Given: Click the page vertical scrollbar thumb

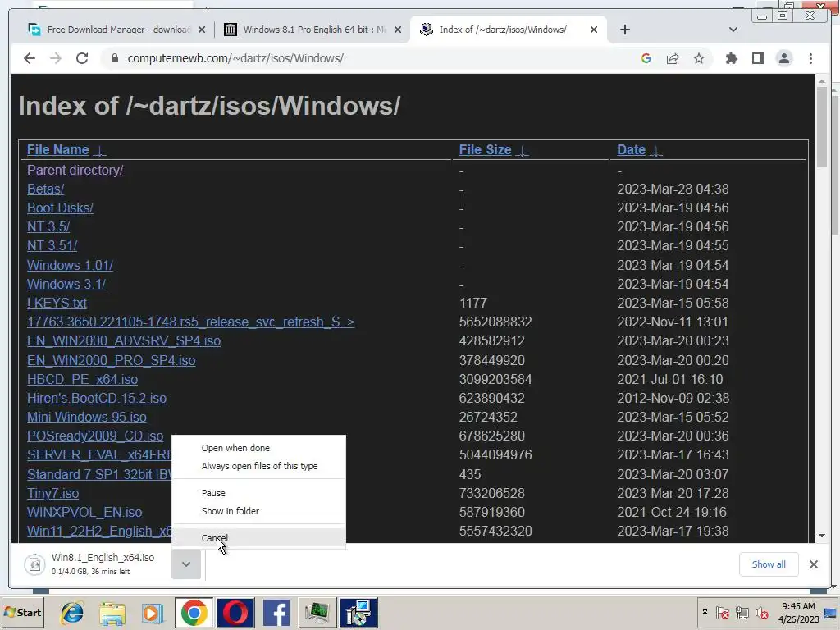Looking at the screenshot, I should click(821, 127).
